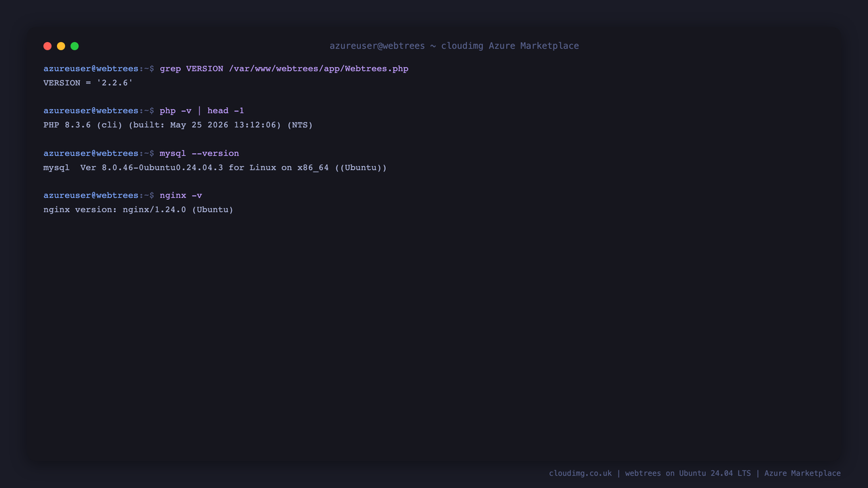
Task: Click the 'PHP 8.3.6 (cli)' output line
Action: (x=178, y=125)
